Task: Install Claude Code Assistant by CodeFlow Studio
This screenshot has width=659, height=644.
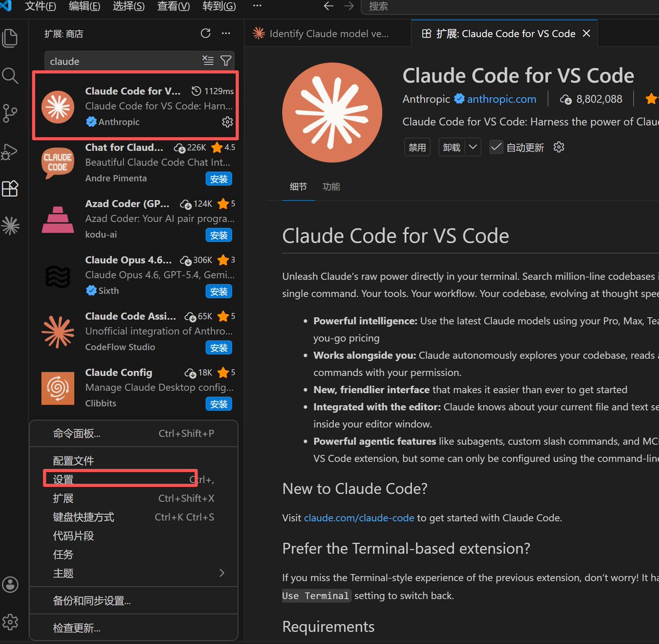Action: click(219, 348)
